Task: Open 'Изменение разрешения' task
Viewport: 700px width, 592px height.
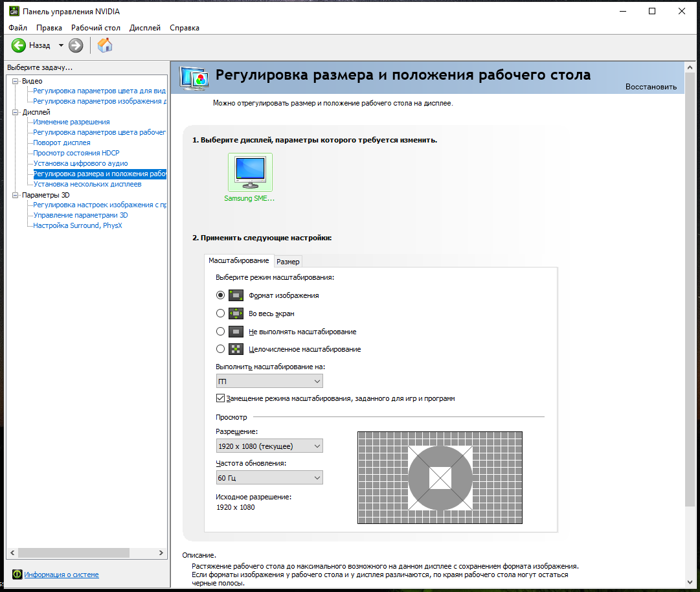Action: 71,122
